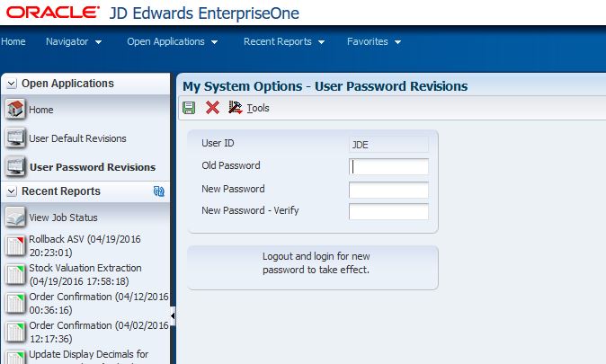
Task: Open the Recent Reports menu in top bar
Action: click(x=284, y=41)
